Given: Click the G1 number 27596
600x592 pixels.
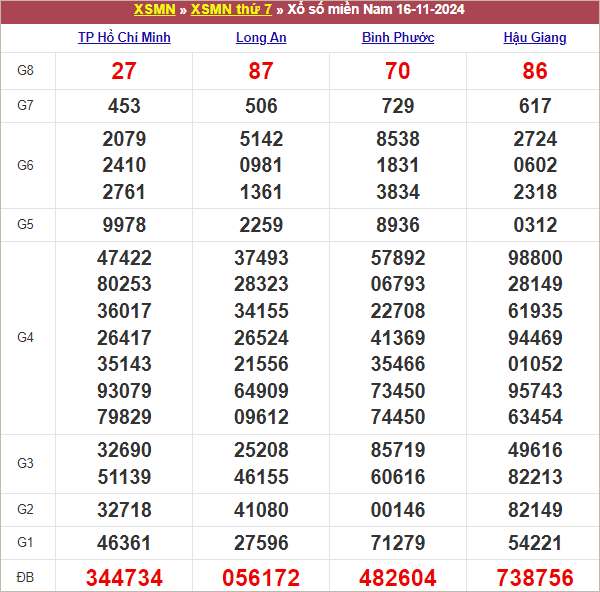Looking at the screenshot, I should (261, 543).
